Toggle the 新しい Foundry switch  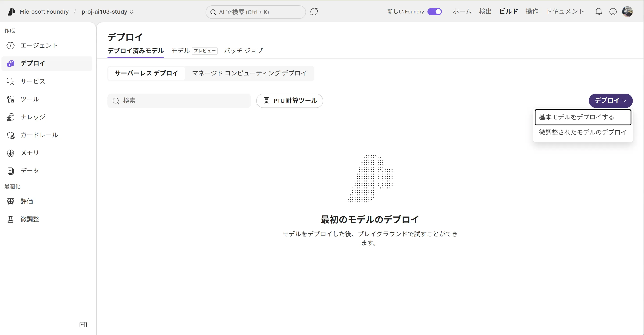434,11
